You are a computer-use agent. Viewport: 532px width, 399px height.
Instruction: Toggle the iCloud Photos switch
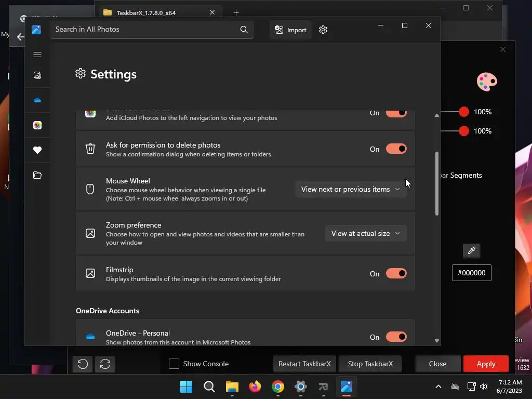(396, 113)
